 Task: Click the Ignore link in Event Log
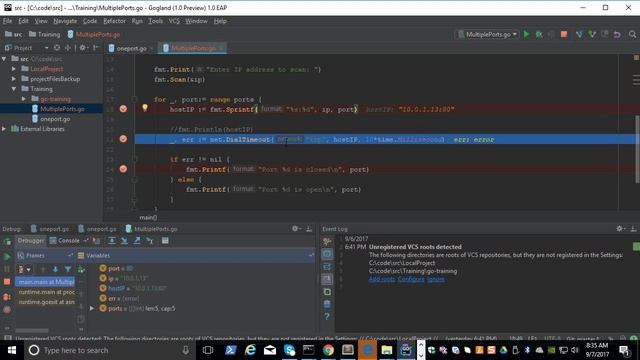click(x=436, y=279)
